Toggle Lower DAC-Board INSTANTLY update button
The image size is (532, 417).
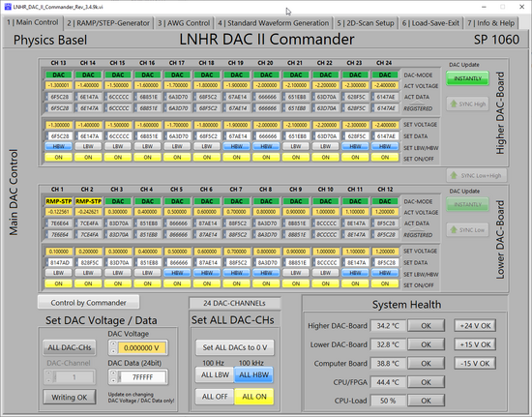(x=467, y=204)
